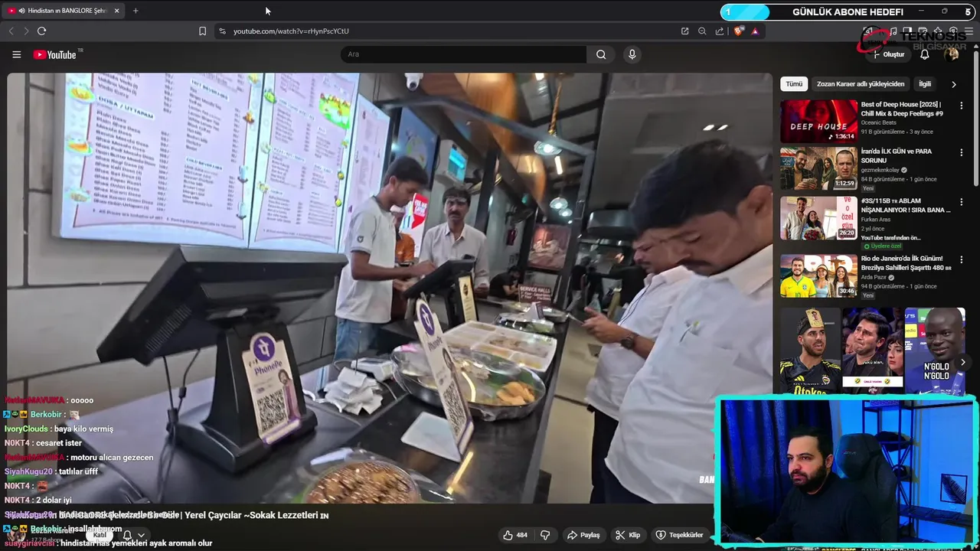Open options for Best of Deep House
The width and height of the screenshot is (980, 551).
(962, 106)
